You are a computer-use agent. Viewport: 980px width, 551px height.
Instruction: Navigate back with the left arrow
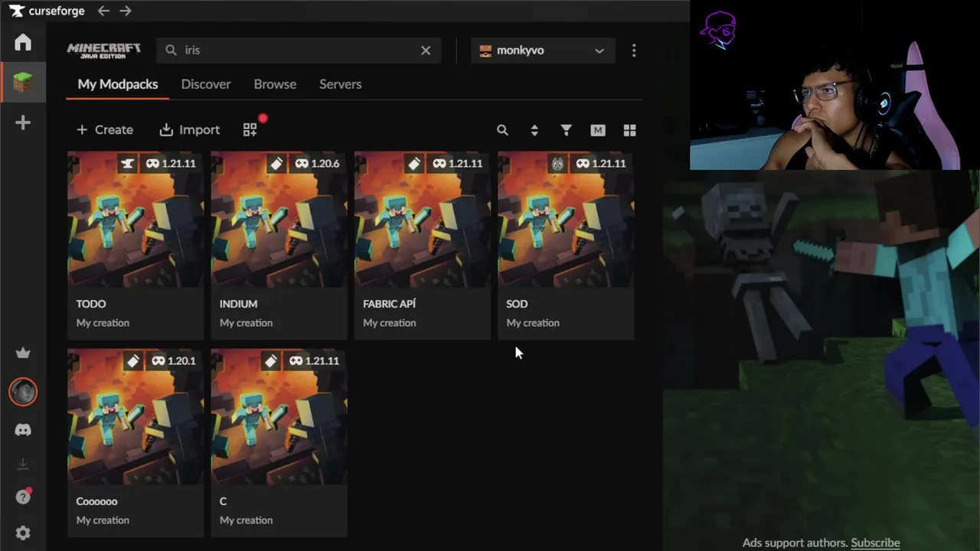click(x=103, y=11)
